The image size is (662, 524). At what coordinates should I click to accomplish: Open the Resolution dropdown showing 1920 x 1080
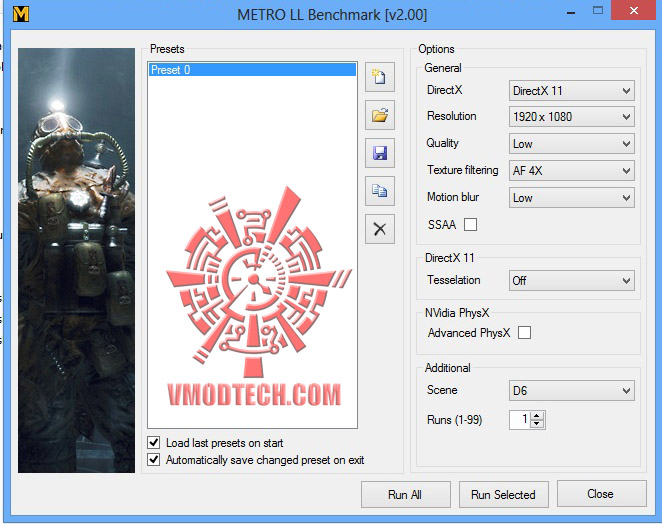coord(571,117)
